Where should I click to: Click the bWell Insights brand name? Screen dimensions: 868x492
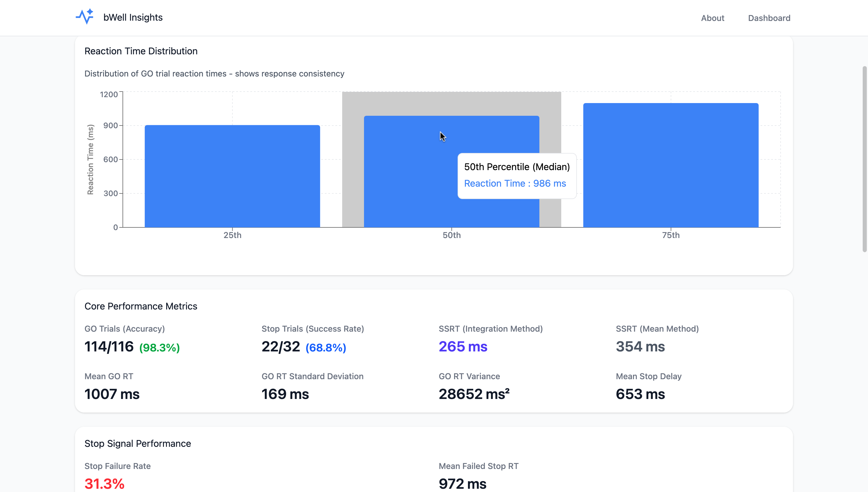pyautogui.click(x=133, y=18)
